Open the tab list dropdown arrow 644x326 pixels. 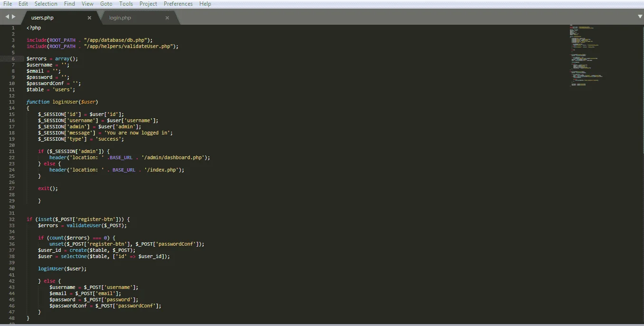[640, 17]
